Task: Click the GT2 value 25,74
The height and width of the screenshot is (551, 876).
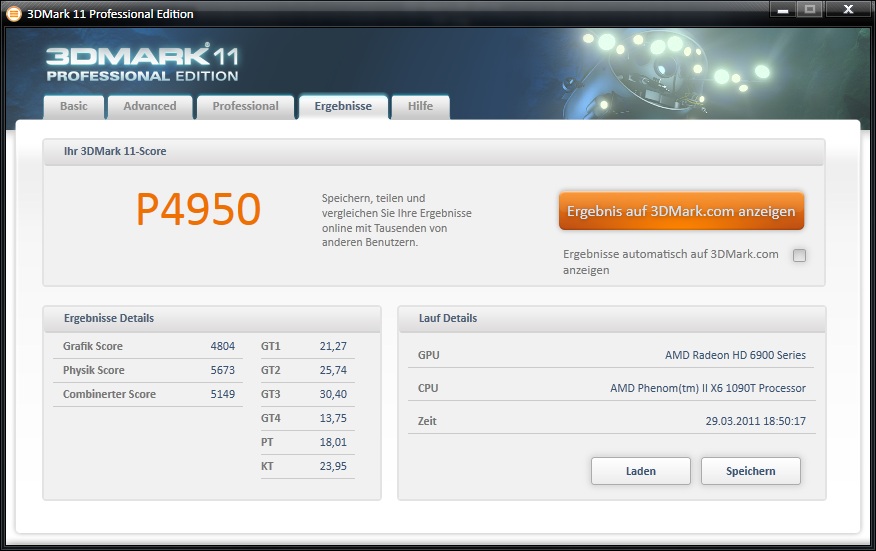Action: [333, 370]
